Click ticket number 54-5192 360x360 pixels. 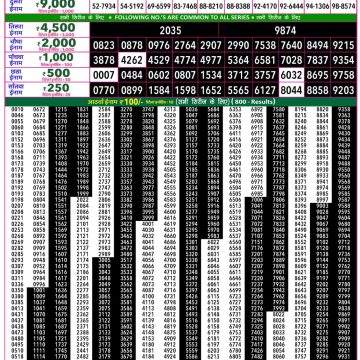pos(132,6)
